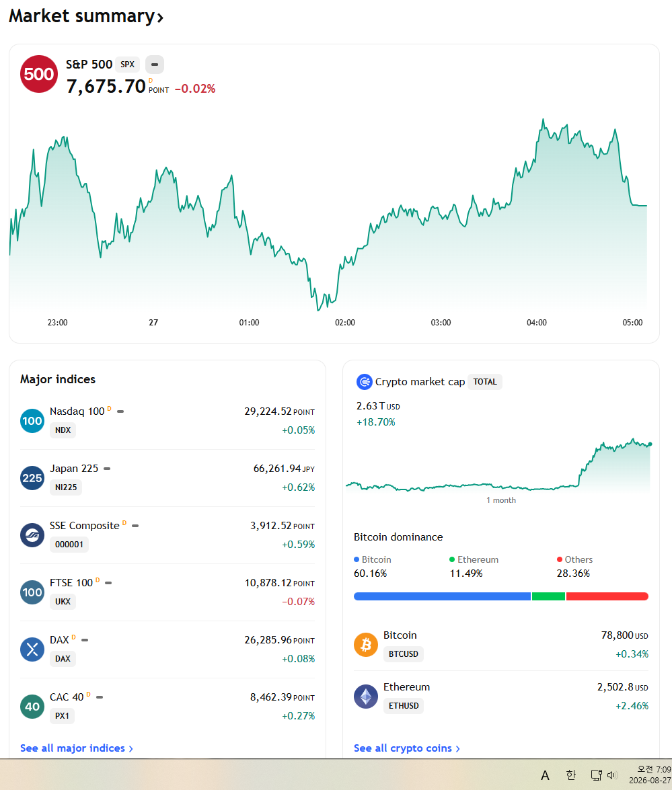Click the S&P 500 price 7,675.70
This screenshot has width=672, height=790.
pos(106,86)
